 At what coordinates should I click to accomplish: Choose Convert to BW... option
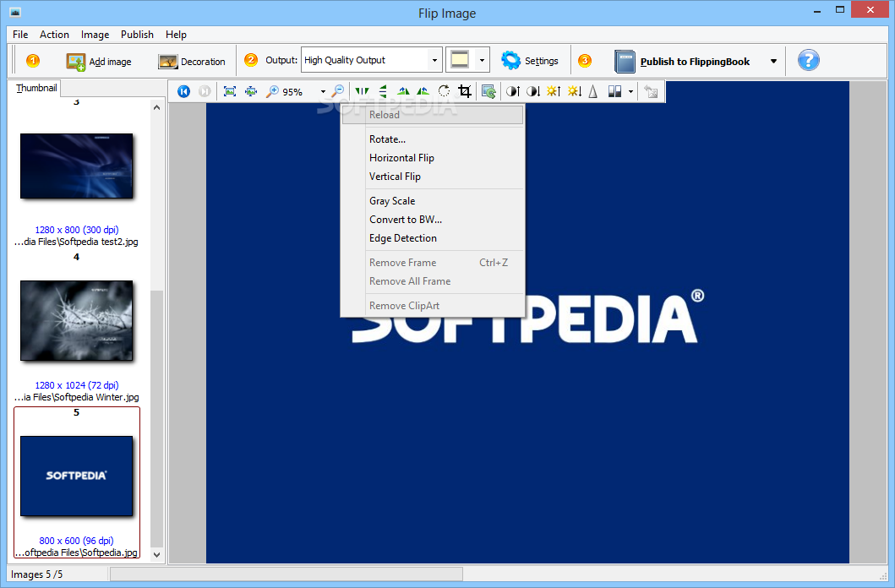433,220
